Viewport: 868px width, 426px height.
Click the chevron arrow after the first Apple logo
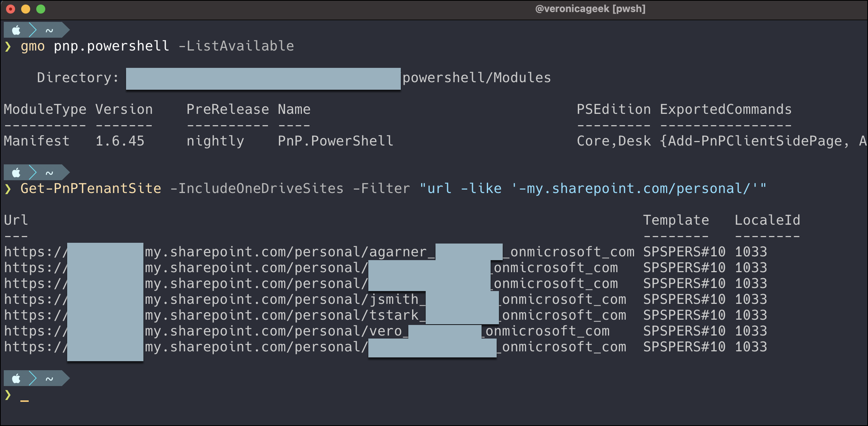click(x=32, y=29)
